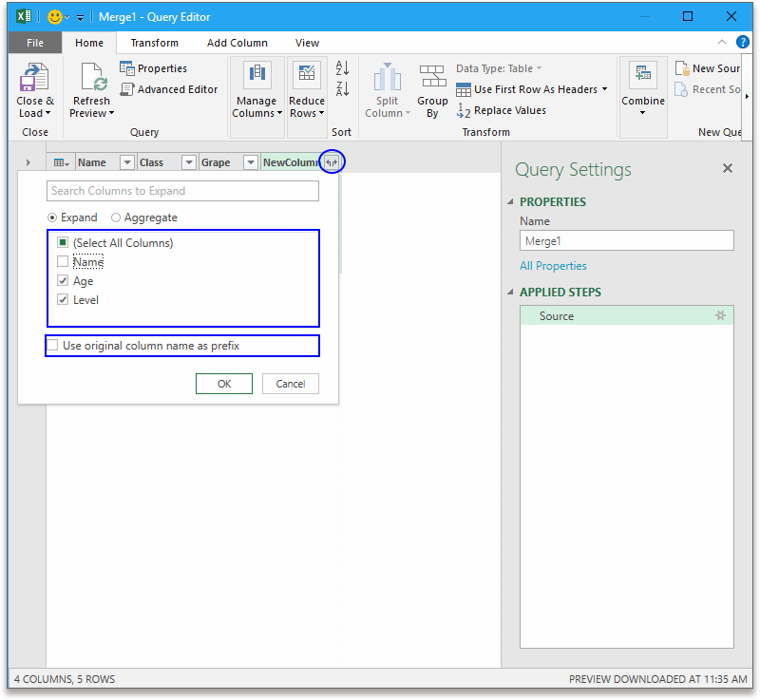
Task: Open the Grape column filter dropdown
Action: click(x=250, y=161)
